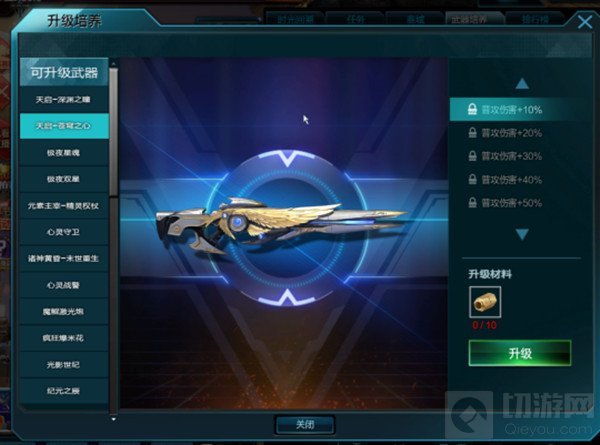The height and width of the screenshot is (445, 600).
Task: Select weapon 元素主宰-精灵权杖 in list
Action: pos(64,206)
